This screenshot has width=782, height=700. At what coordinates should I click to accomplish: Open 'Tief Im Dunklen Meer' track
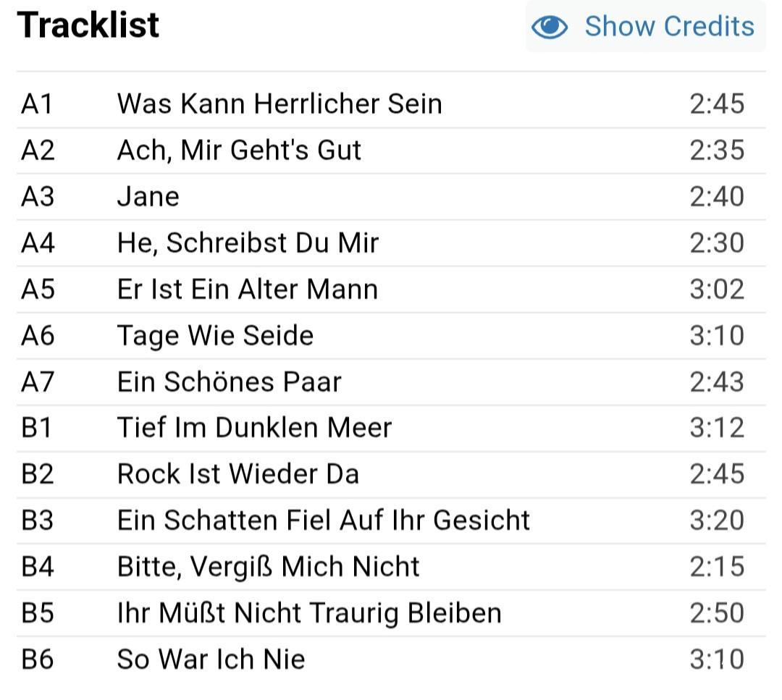pos(254,427)
